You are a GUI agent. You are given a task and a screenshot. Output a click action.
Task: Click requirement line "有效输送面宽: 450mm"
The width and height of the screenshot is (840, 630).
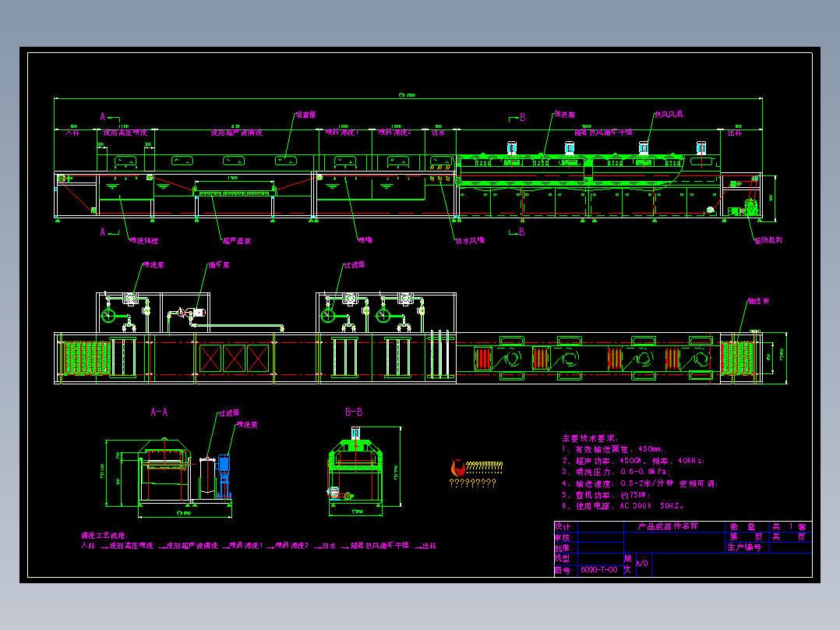(613, 449)
